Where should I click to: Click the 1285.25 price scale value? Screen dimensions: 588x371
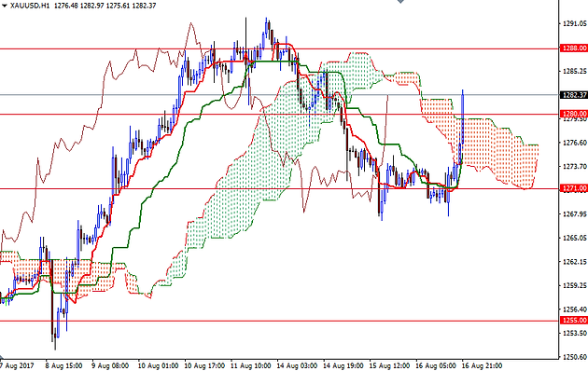pos(575,71)
